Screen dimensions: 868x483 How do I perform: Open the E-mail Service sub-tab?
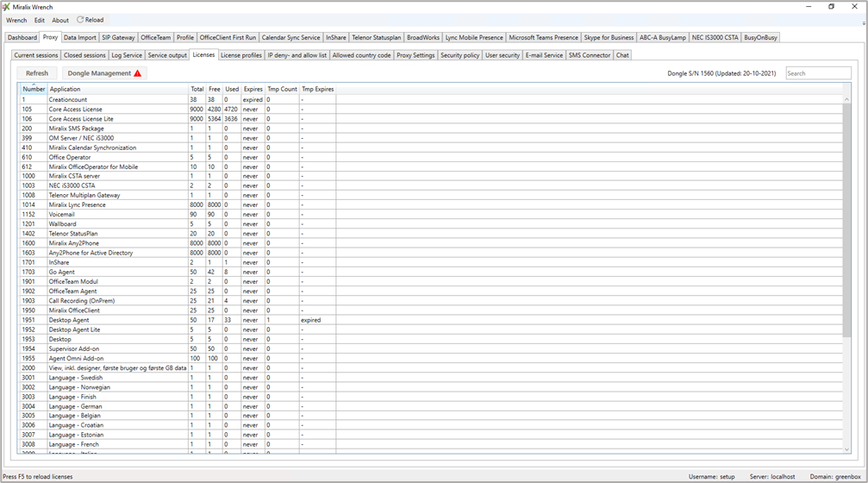[544, 55]
